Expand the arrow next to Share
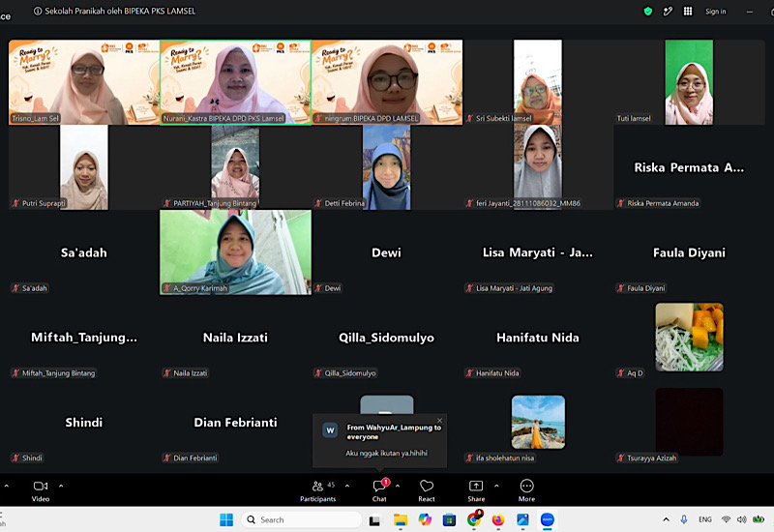The image size is (774, 532). [x=496, y=487]
